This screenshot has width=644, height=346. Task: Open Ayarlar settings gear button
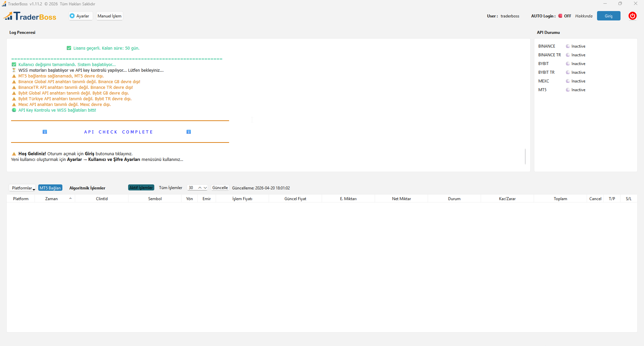(x=80, y=16)
